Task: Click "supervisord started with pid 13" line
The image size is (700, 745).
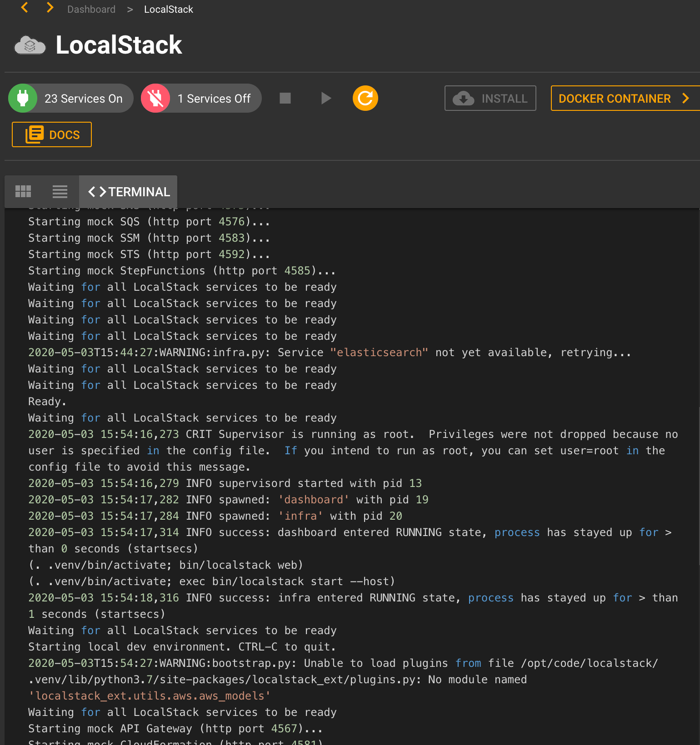Action: [x=225, y=483]
